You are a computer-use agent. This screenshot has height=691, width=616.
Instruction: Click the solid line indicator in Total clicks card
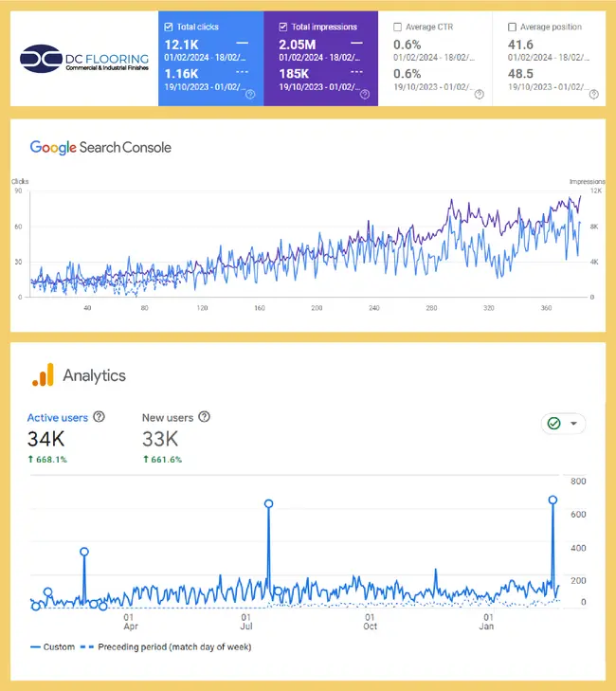coord(243,44)
